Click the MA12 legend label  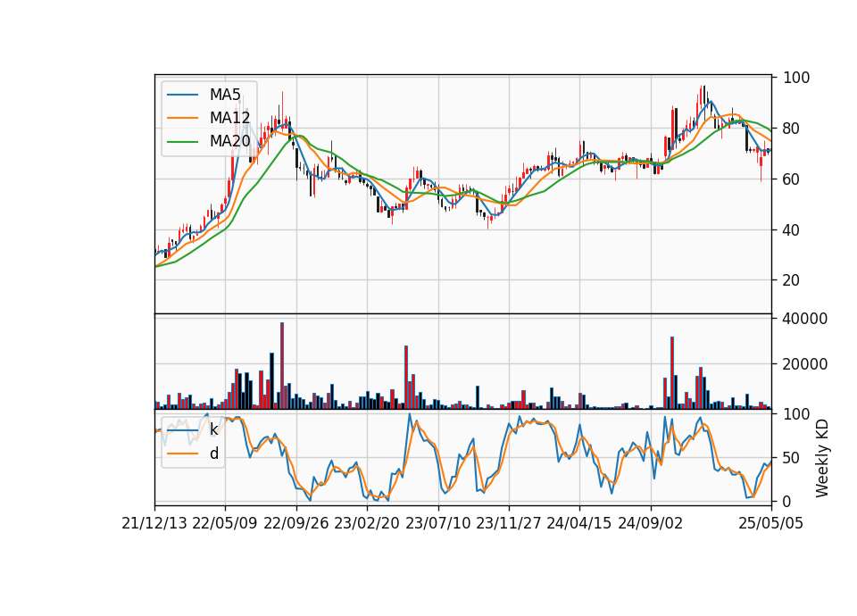[229, 118]
